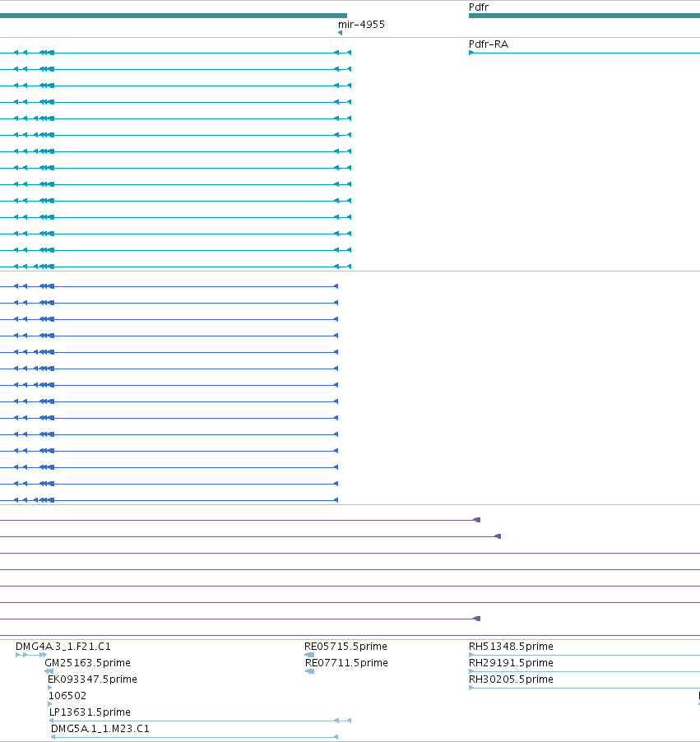Select the EK093347.5prime label
The height and width of the screenshot is (742, 700).
[x=92, y=679]
